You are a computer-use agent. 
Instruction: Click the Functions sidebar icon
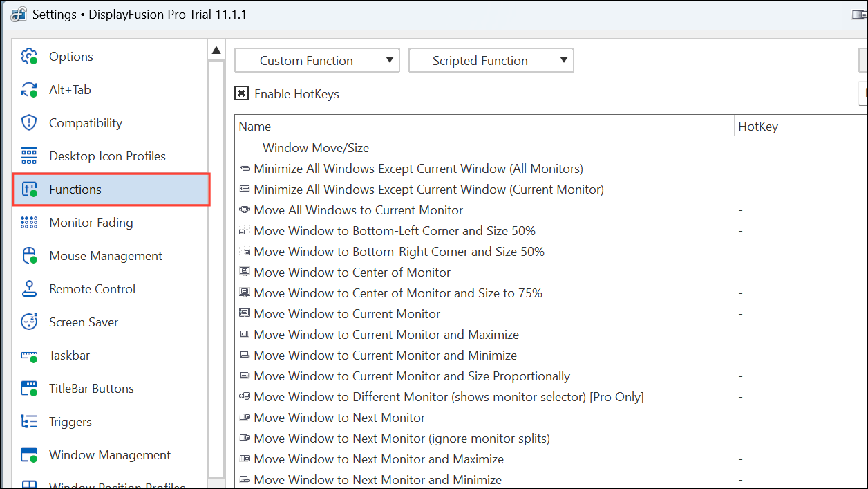(29, 190)
